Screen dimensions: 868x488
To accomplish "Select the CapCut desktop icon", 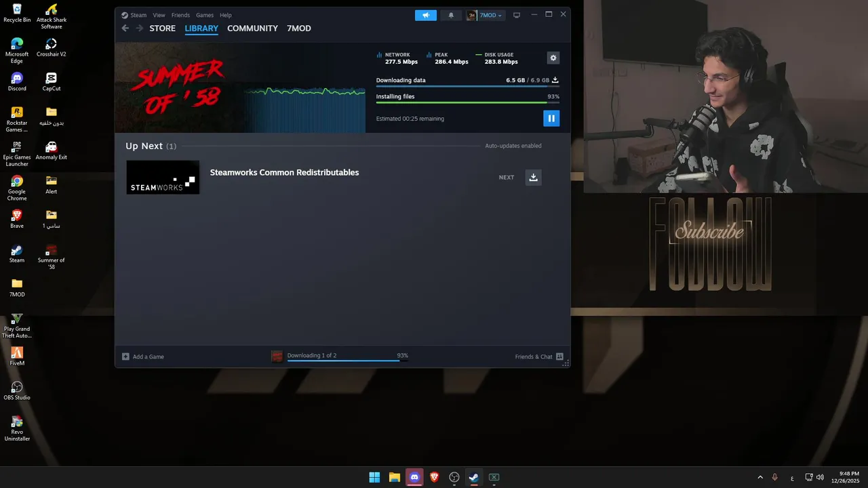I will click(52, 82).
